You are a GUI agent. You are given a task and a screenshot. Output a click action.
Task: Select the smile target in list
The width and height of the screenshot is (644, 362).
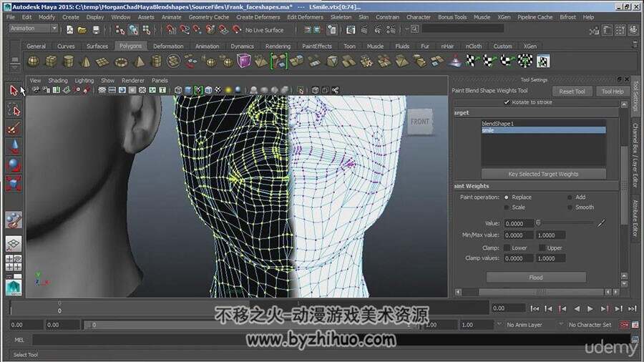[543, 130]
